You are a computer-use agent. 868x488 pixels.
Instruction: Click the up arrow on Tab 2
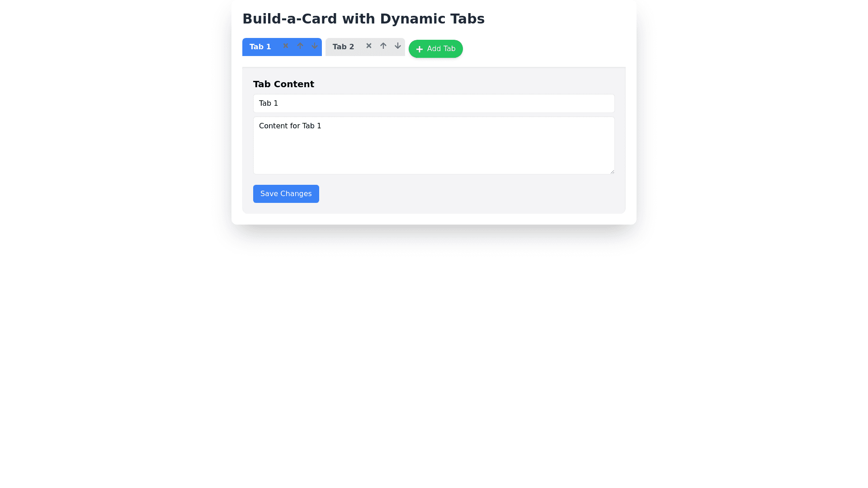pyautogui.click(x=383, y=46)
